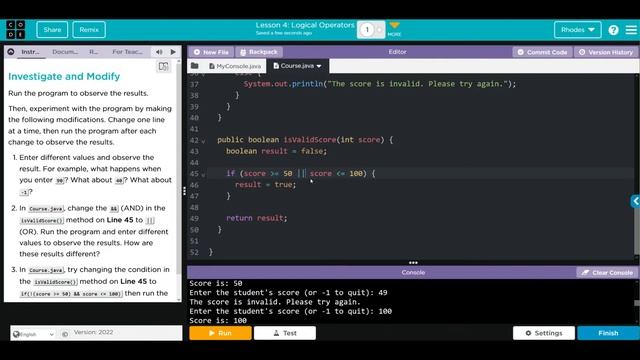The height and width of the screenshot is (360, 640).
Task: Collapse code fold at line 45
Action: pos(203,175)
